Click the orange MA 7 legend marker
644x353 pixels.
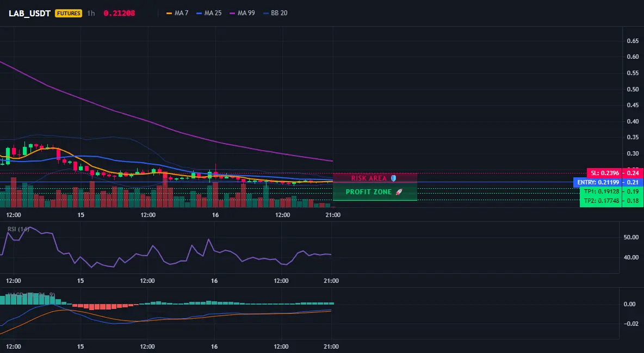(169, 13)
